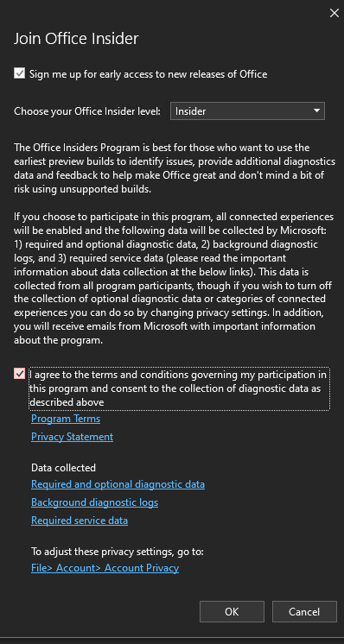
Task: Open 'Required and optional diagnostic data' link
Action: (x=118, y=484)
